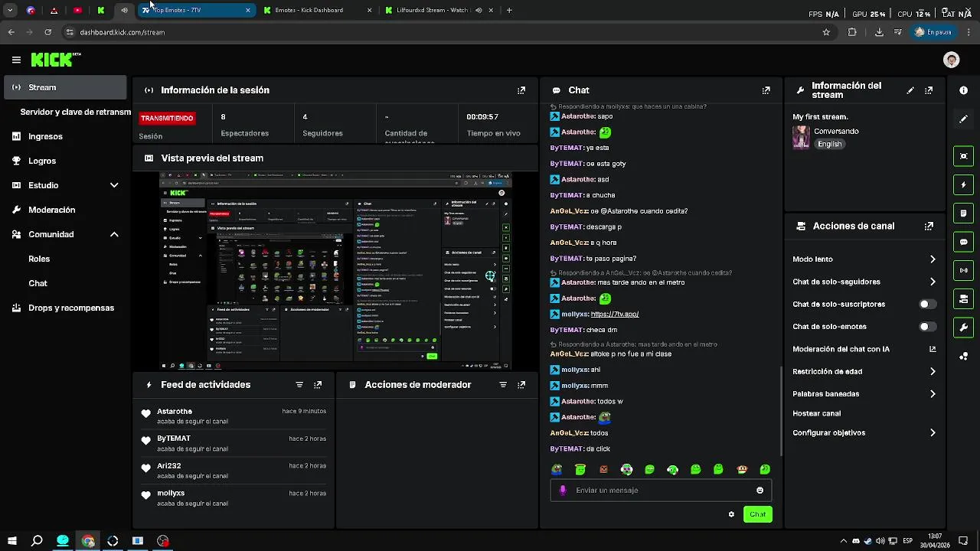
Task: Toggle Chat de solo-emotes switch
Action: pos(927,327)
